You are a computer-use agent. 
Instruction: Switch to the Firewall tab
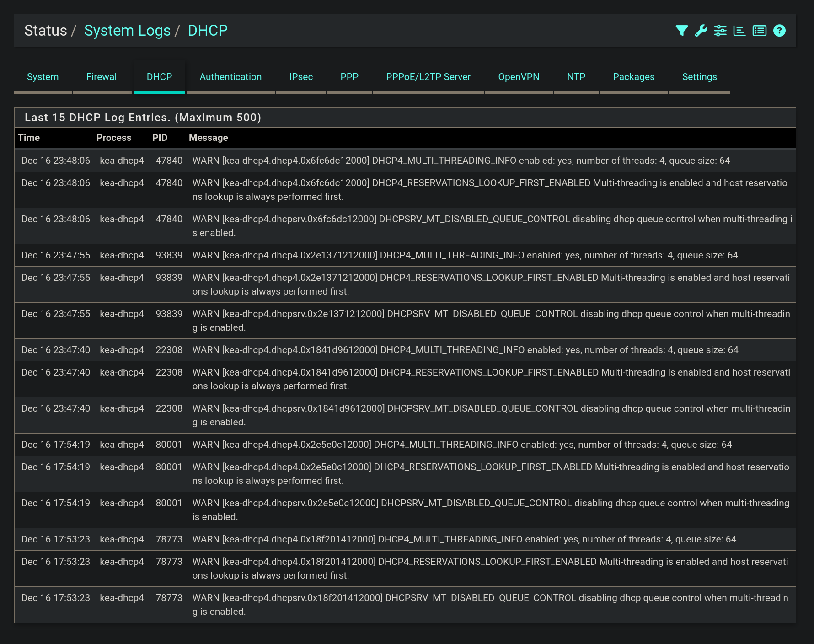click(102, 77)
